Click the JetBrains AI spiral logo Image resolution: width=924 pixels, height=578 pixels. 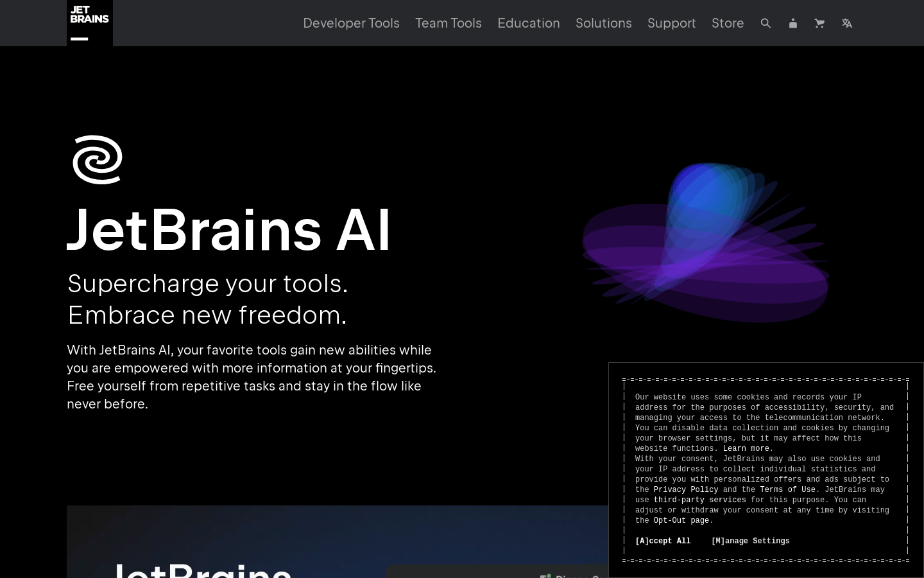[98, 160]
